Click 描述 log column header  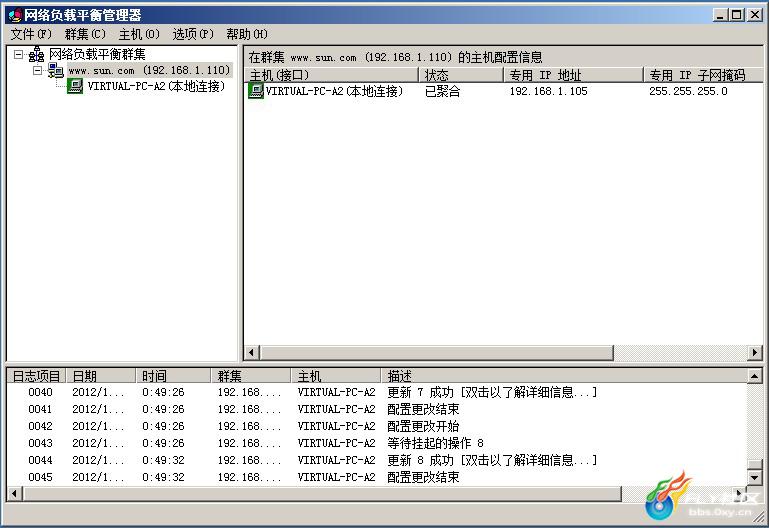pyautogui.click(x=564, y=376)
